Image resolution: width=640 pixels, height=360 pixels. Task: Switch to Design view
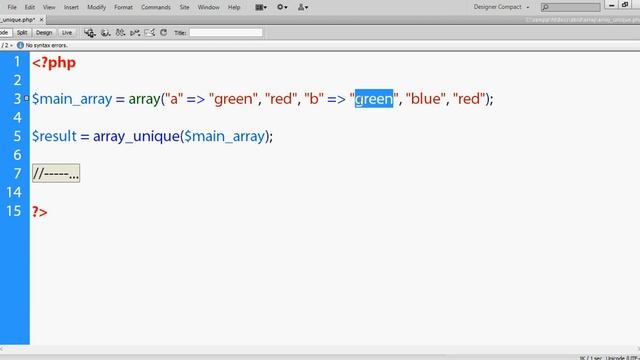click(x=44, y=33)
